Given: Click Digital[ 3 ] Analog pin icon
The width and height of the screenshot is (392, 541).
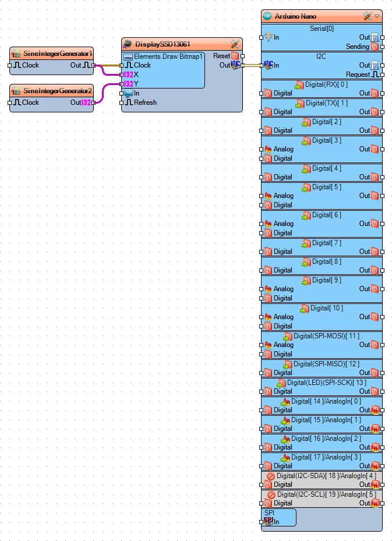Looking at the screenshot, I should tap(268, 149).
